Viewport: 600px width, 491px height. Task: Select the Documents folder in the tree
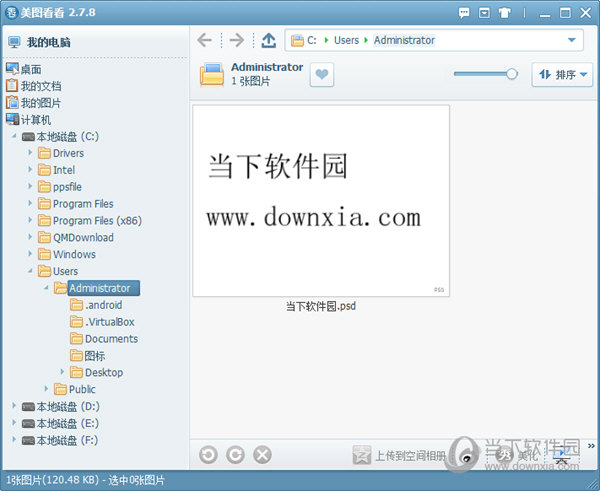[110, 339]
